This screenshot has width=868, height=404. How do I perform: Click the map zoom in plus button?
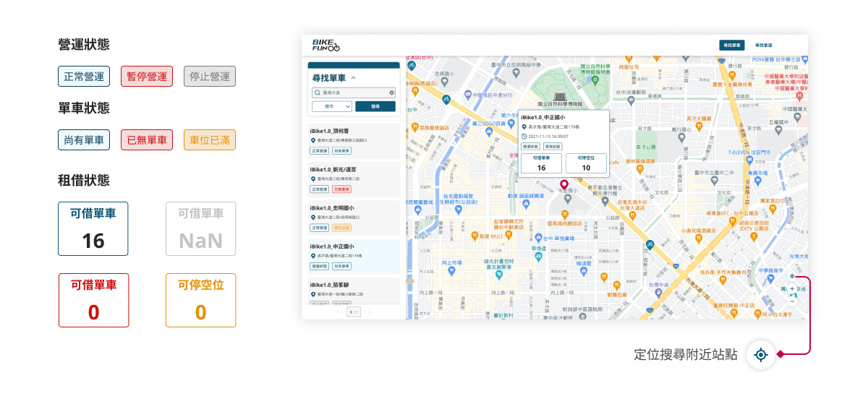point(791,289)
